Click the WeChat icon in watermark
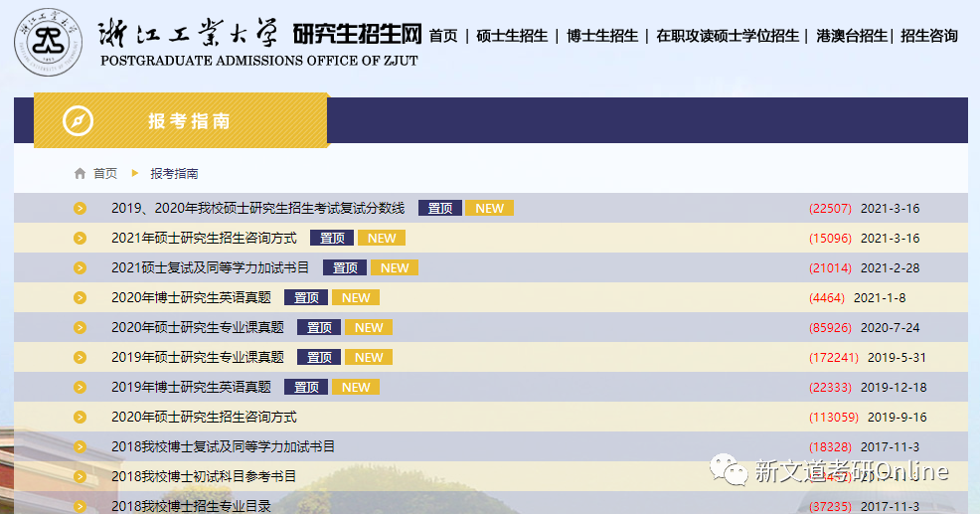Image resolution: width=980 pixels, height=514 pixels. [x=728, y=471]
